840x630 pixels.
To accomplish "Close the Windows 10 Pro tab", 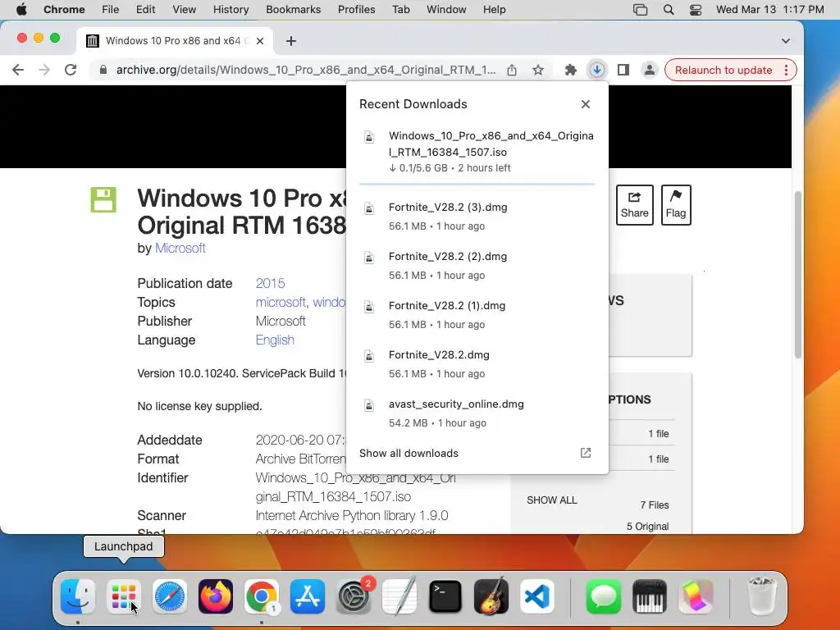I will [260, 41].
